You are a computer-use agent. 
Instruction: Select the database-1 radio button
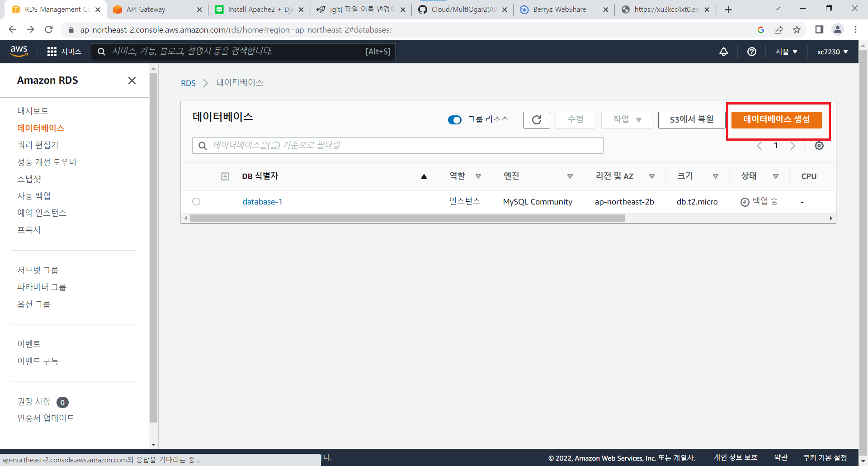196,202
